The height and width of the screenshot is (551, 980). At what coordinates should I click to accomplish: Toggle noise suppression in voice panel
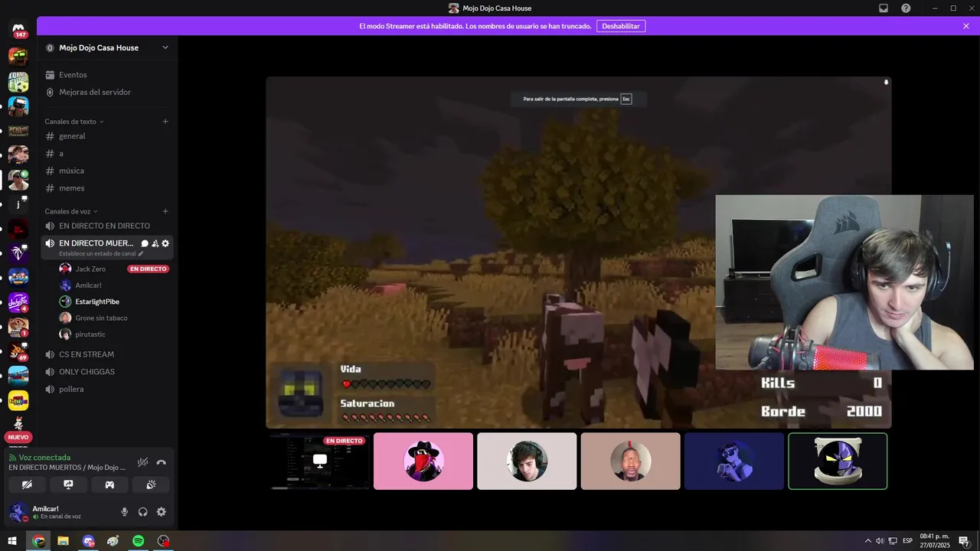(x=142, y=462)
